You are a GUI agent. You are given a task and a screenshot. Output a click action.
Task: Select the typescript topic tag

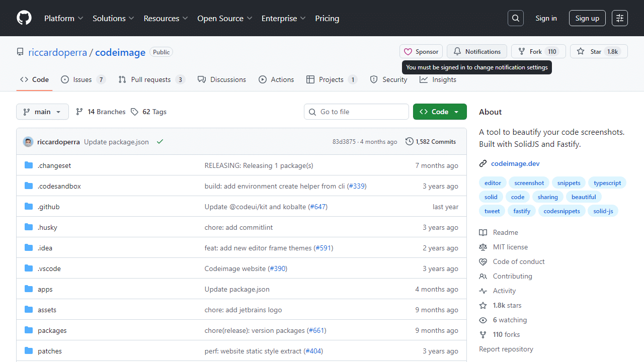607,183
